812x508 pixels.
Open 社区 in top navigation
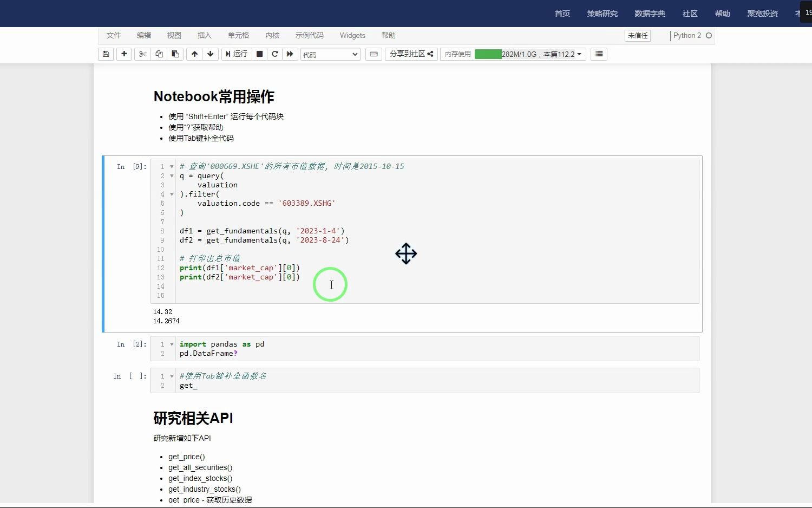click(690, 14)
